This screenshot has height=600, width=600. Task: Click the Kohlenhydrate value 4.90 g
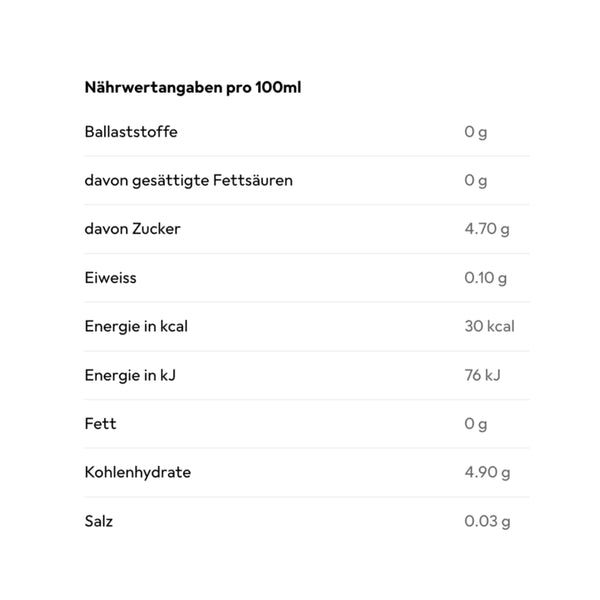(x=487, y=473)
